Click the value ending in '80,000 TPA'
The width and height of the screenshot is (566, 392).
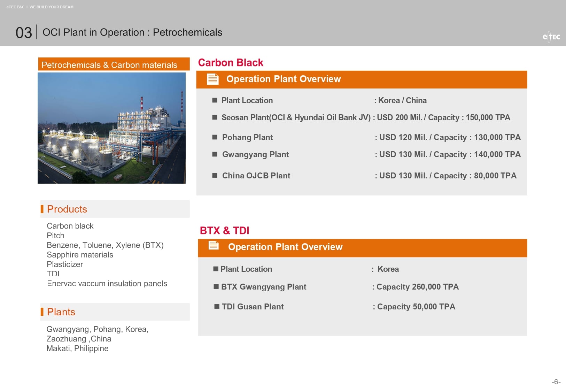(448, 176)
